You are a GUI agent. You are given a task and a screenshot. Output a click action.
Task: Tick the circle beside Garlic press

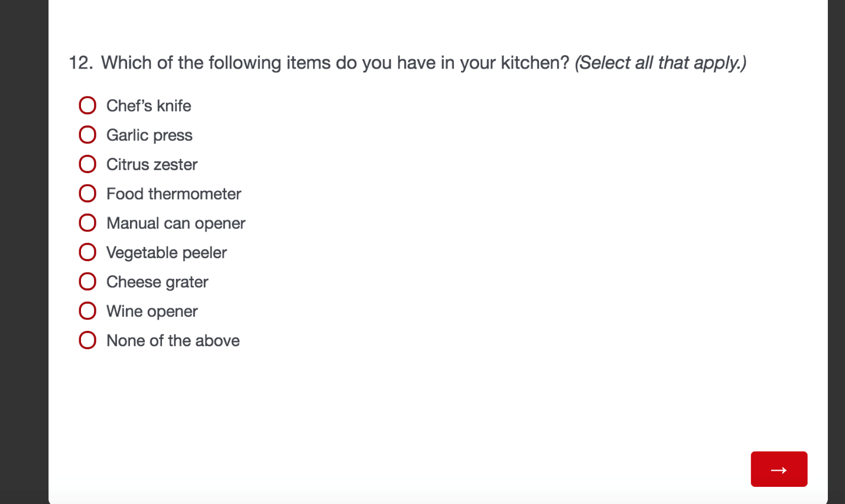[87, 135]
